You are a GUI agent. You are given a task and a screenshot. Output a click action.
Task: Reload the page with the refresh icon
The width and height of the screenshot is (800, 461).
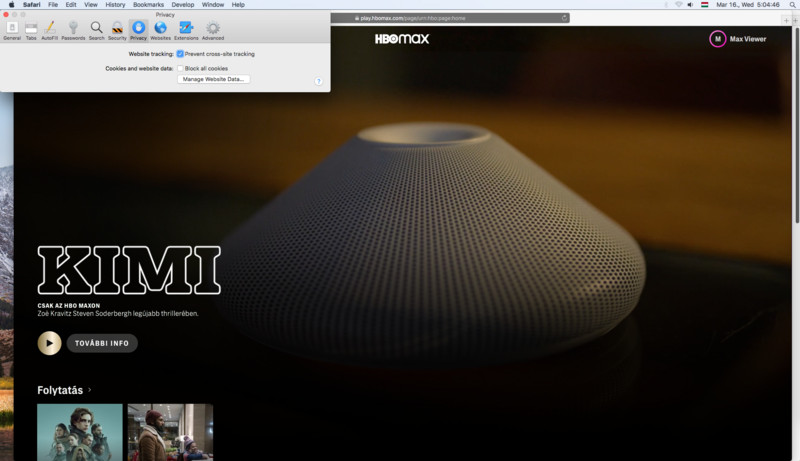(x=564, y=18)
